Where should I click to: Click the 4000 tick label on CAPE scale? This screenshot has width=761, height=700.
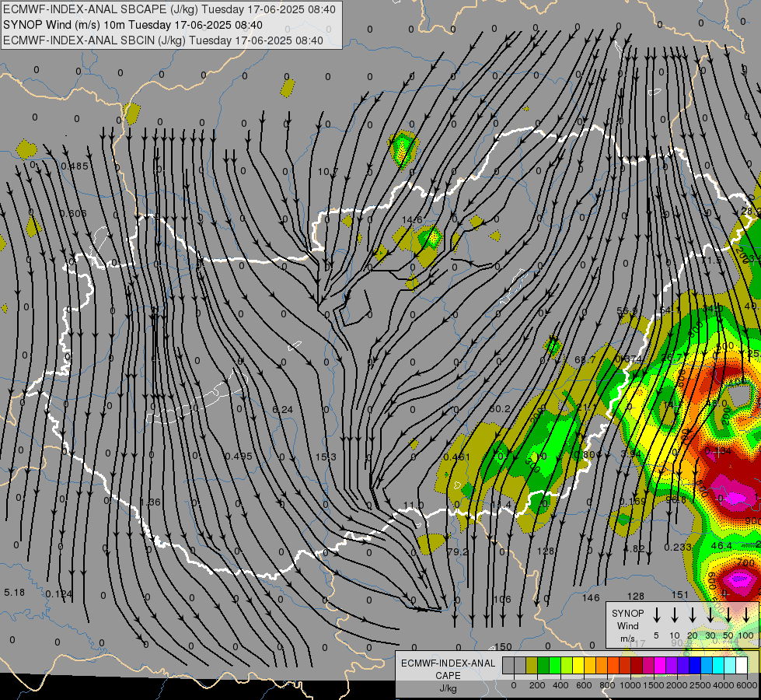[724, 685]
